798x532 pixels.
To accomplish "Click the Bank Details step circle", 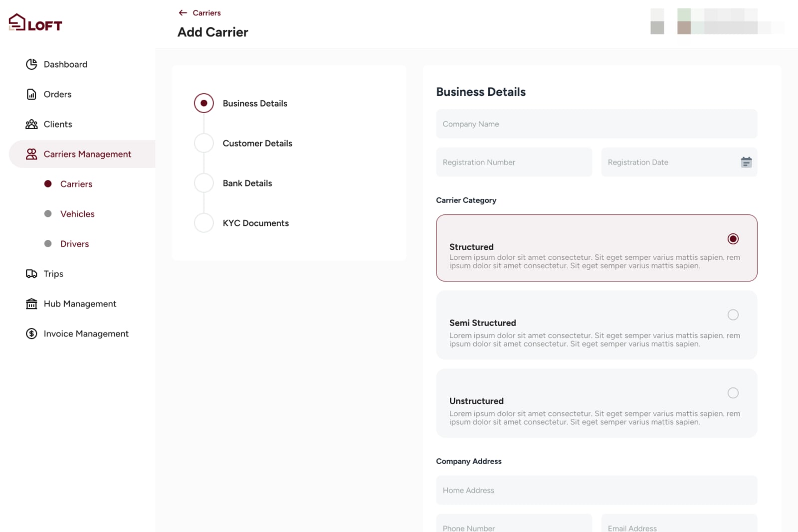I will point(204,183).
